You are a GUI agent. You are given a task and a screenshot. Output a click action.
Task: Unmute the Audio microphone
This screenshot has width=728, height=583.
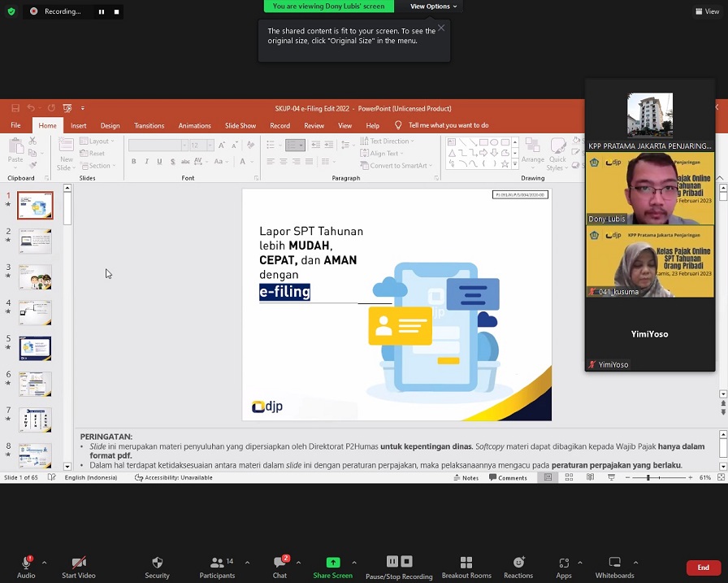pos(26,563)
